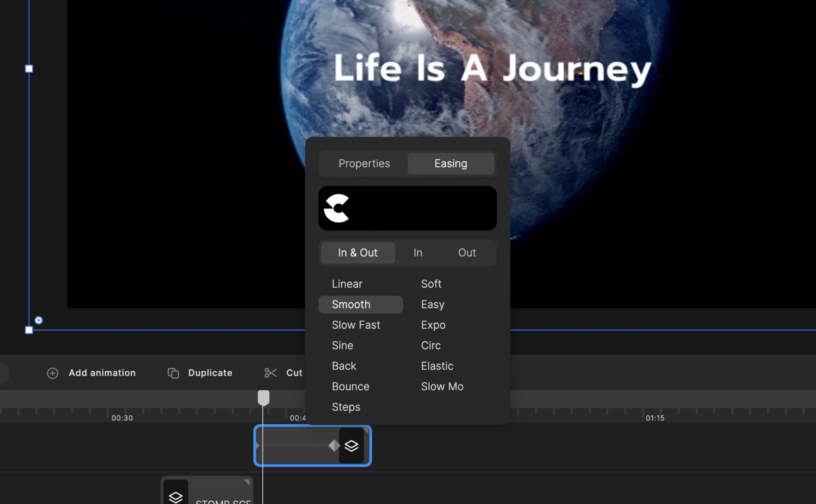Click the plus icon beside Add animation

click(x=52, y=373)
